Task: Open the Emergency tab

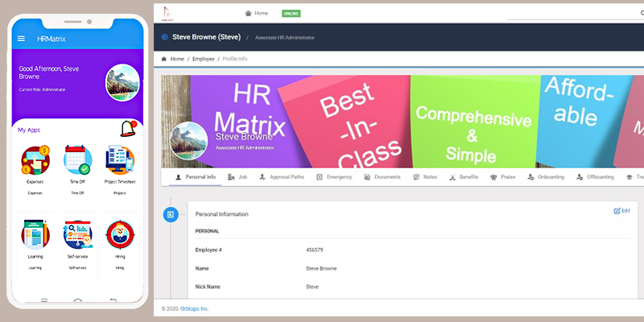Action: [x=334, y=177]
